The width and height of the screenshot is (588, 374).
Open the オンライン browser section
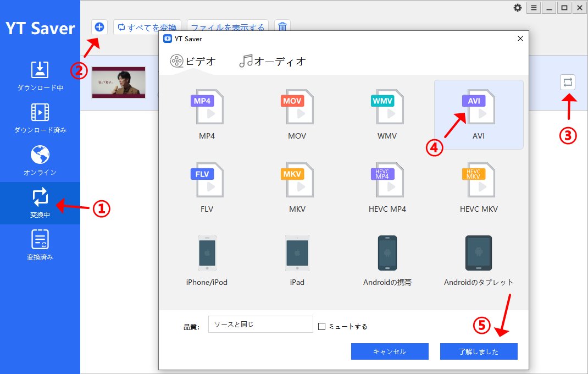40,161
